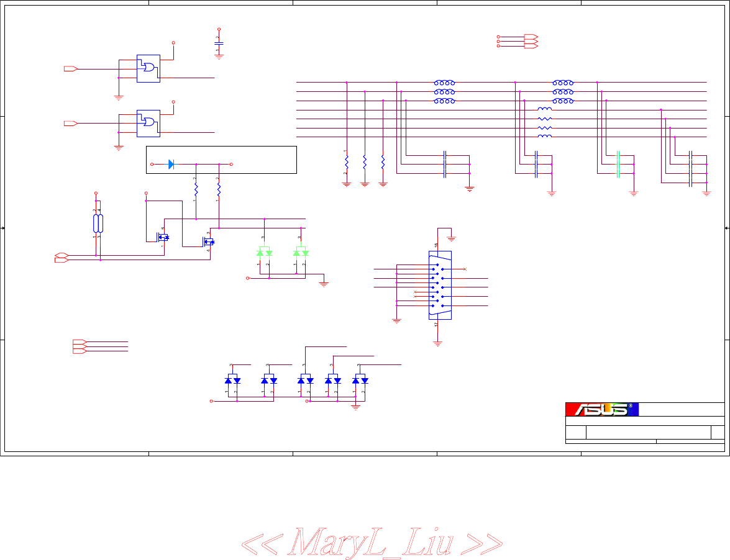This screenshot has height=560, width=730.
Task: Select the leftmost blue capacitor array
Action: (445, 164)
